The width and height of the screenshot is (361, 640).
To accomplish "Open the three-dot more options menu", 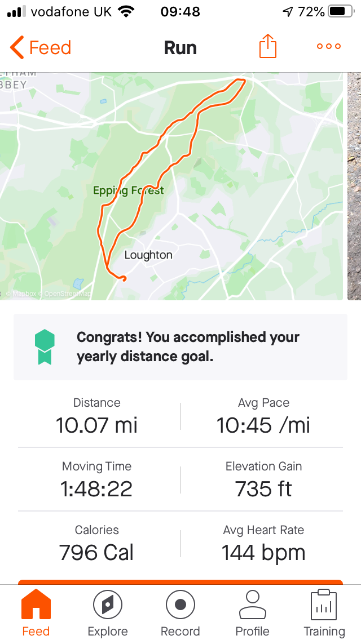I will [x=329, y=46].
